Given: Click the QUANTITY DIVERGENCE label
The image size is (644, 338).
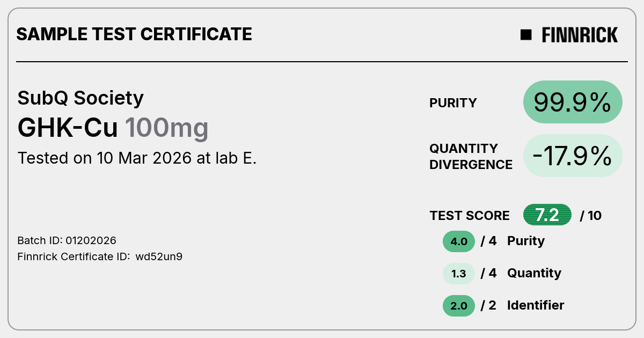Looking at the screenshot, I should point(471,157).
